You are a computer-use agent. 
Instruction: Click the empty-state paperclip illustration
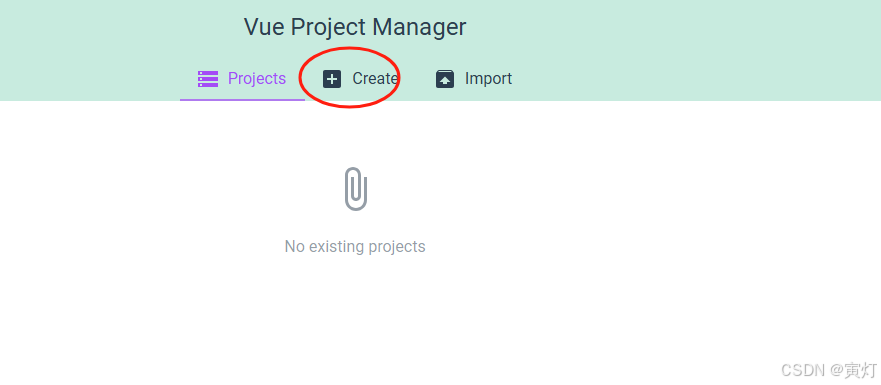pos(356,189)
